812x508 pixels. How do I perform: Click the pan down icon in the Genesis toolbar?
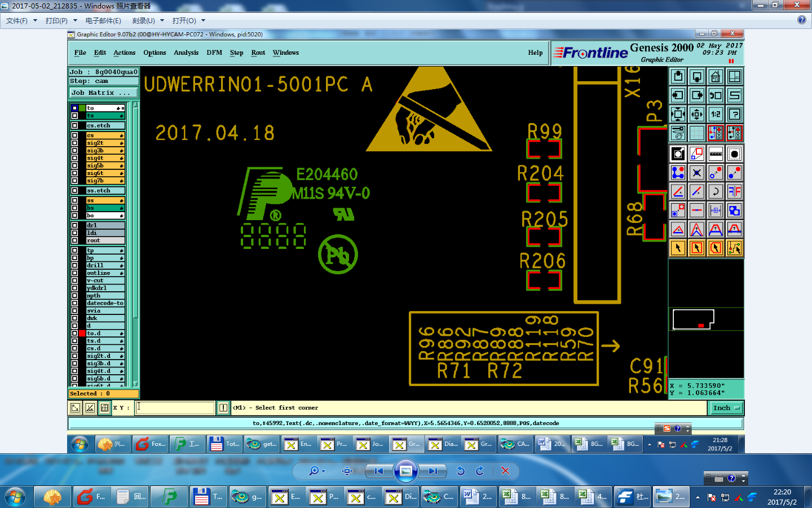(x=697, y=76)
